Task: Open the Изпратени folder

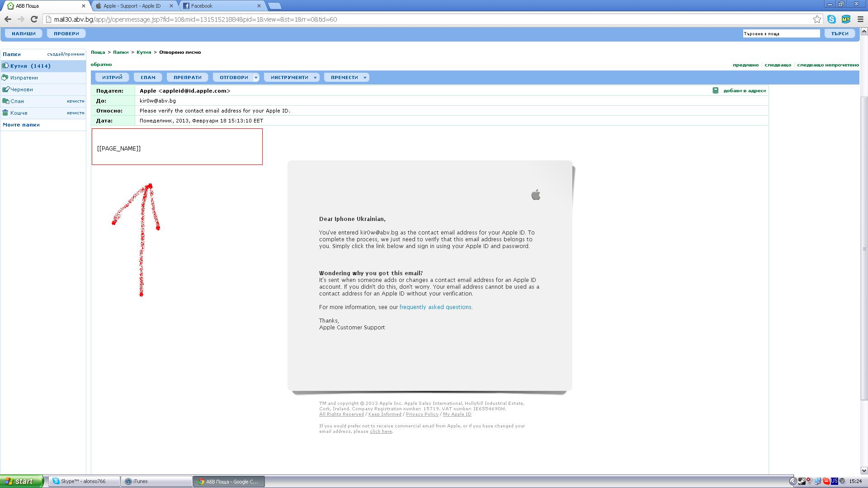Action: point(24,78)
